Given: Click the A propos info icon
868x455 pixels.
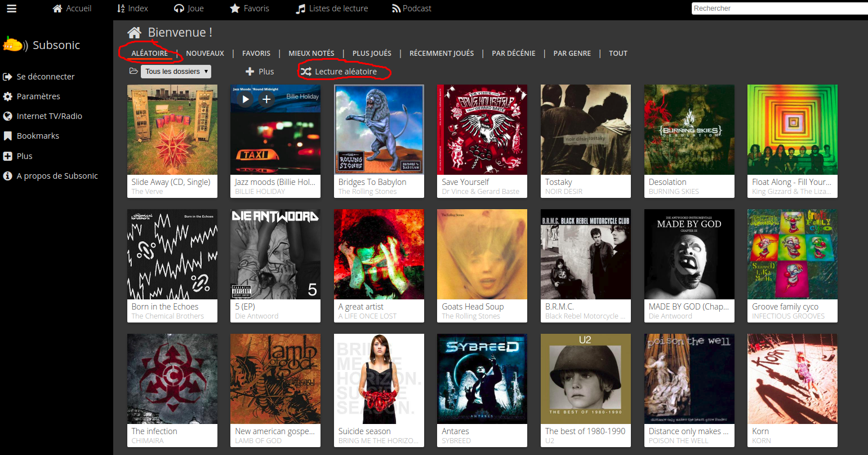Looking at the screenshot, I should [8, 176].
